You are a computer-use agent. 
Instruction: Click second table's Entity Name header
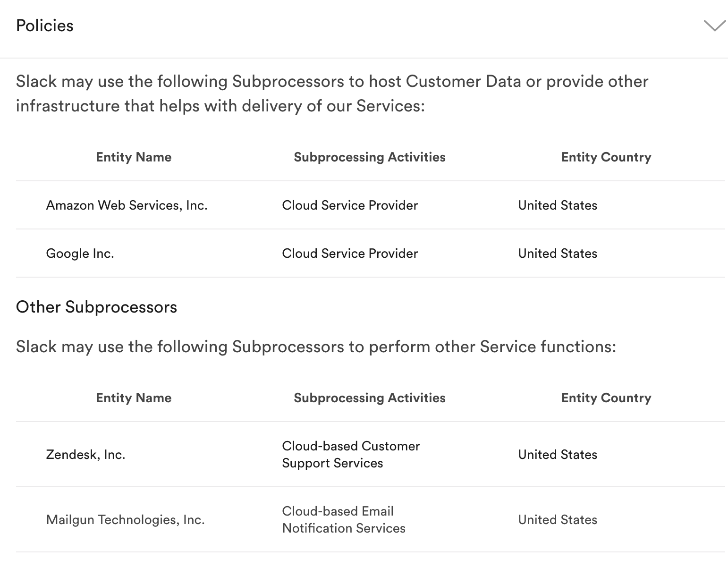(x=134, y=398)
